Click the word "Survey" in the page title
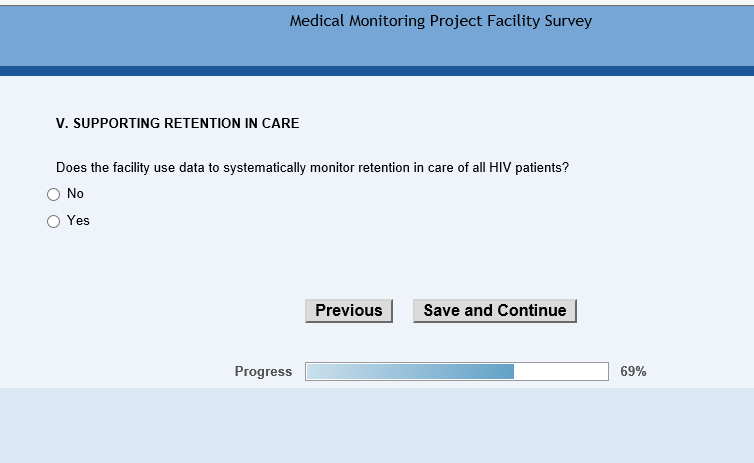 pos(568,21)
